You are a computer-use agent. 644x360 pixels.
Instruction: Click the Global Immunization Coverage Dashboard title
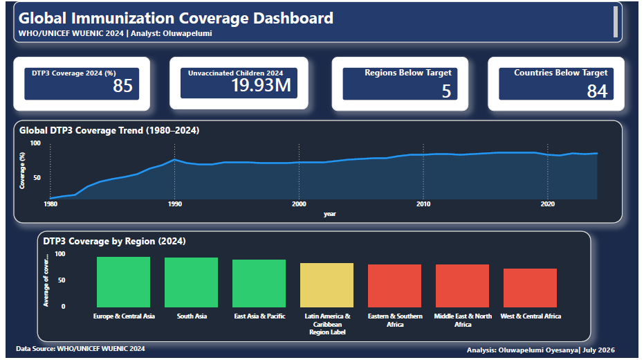coord(176,18)
